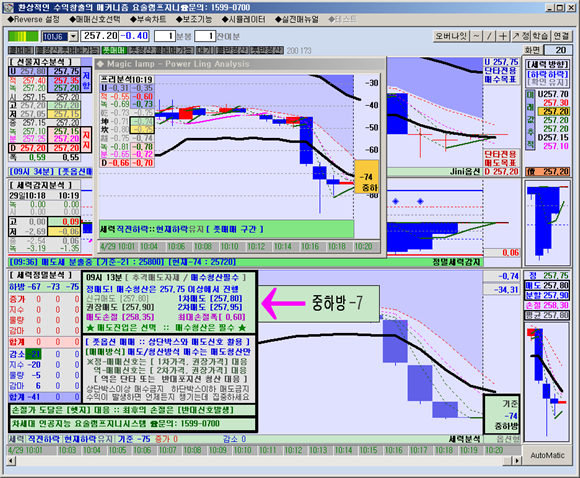
Task: Click the plus (+) crosshair tool button
Action: [x=503, y=36]
